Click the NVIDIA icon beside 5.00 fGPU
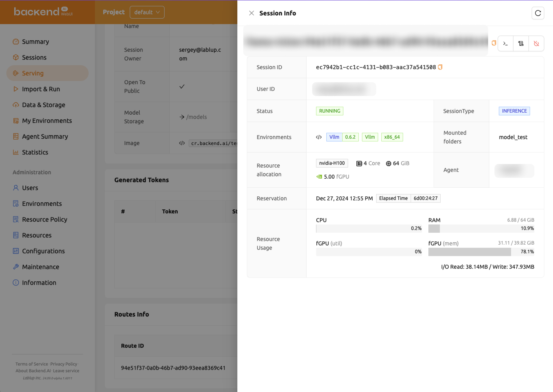553x392 pixels. (x=319, y=177)
